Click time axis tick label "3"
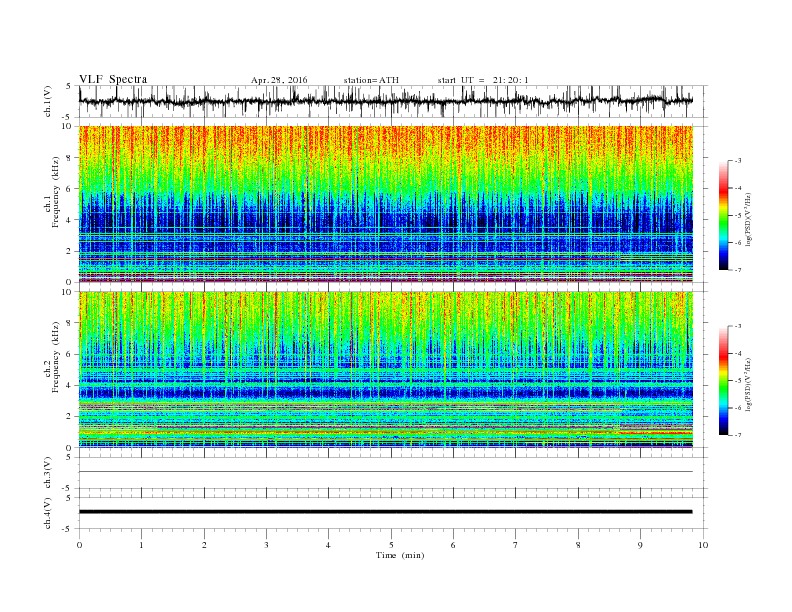This screenshot has height=612, width=792. (266, 545)
